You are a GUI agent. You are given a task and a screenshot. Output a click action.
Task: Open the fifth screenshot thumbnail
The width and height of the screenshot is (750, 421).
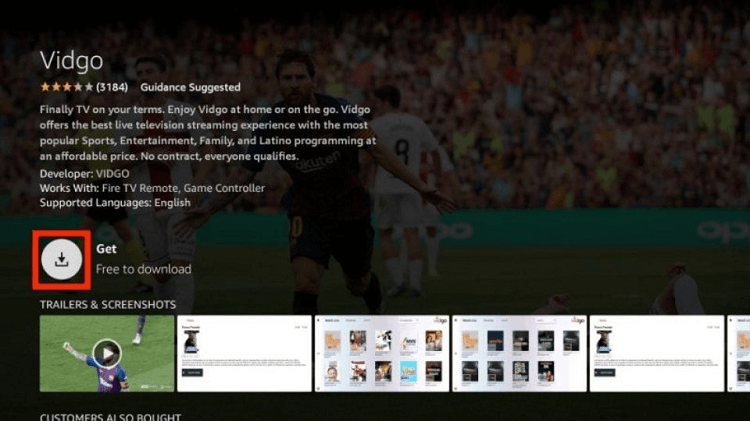pos(657,354)
